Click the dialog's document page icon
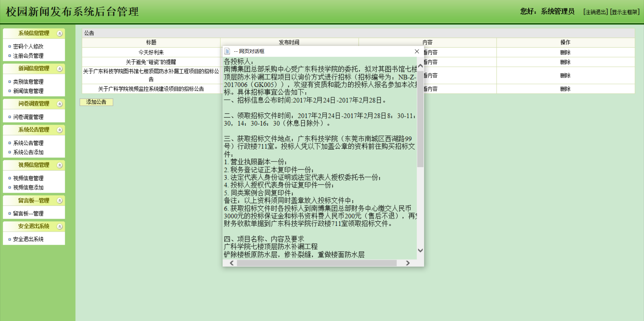This screenshot has height=321, width=644. click(x=227, y=51)
